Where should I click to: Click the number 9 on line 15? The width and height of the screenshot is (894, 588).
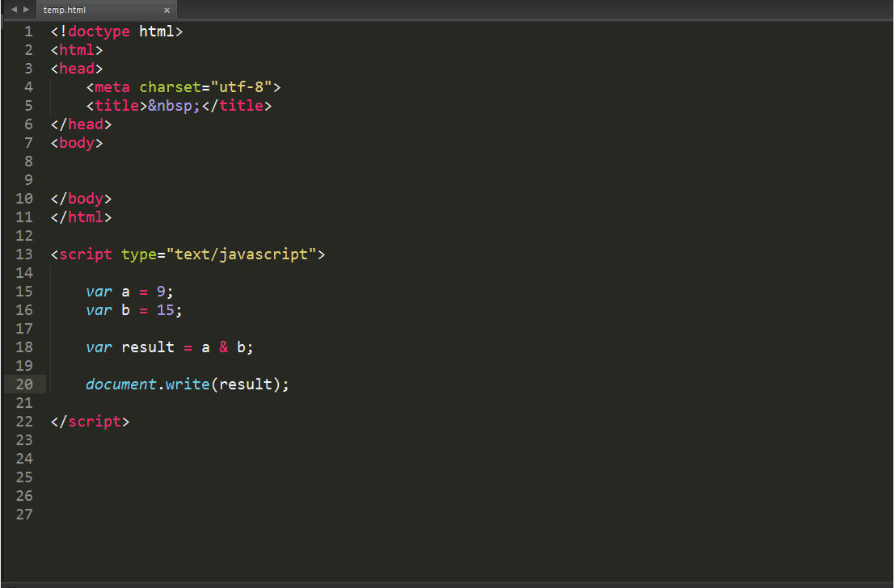(162, 292)
